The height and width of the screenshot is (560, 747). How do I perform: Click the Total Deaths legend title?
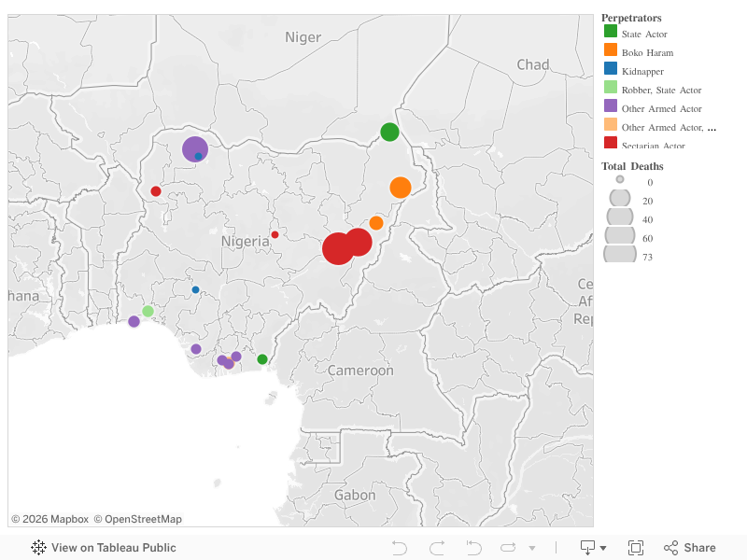click(x=632, y=166)
